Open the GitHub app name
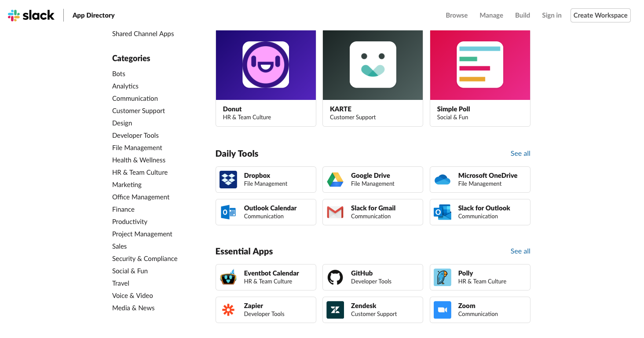Screen dimensions: 644x338 coord(362,273)
